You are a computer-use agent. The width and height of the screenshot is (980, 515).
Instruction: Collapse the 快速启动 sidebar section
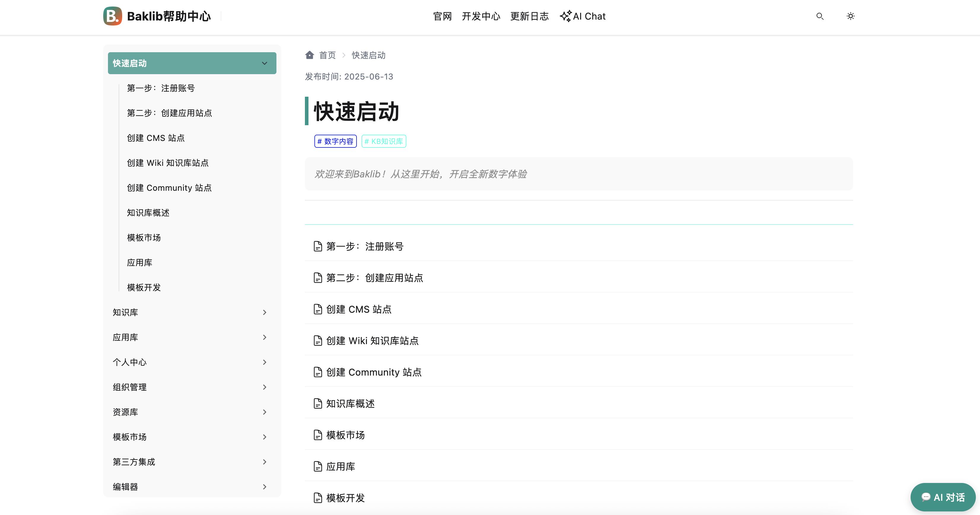tap(264, 63)
